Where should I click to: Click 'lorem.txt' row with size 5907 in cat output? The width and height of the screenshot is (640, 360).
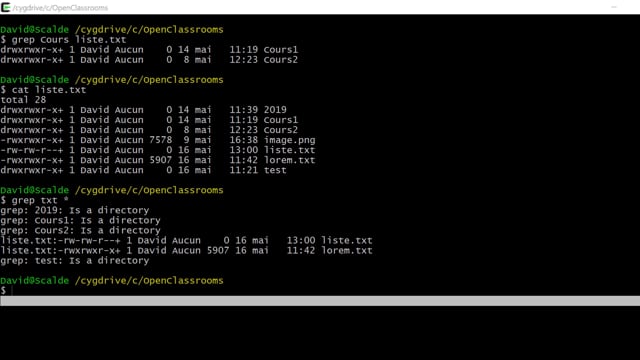tap(158, 160)
